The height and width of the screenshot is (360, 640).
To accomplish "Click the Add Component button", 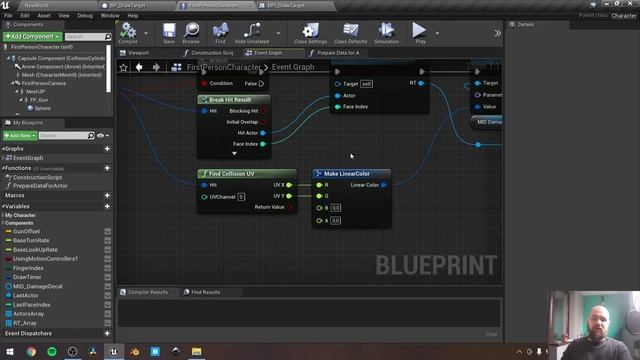I will pos(33,37).
